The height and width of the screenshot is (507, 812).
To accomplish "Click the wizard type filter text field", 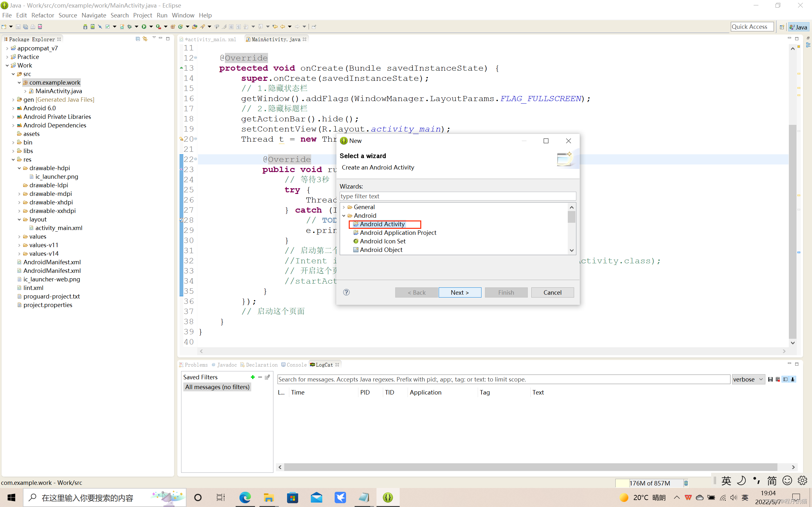I will (458, 196).
